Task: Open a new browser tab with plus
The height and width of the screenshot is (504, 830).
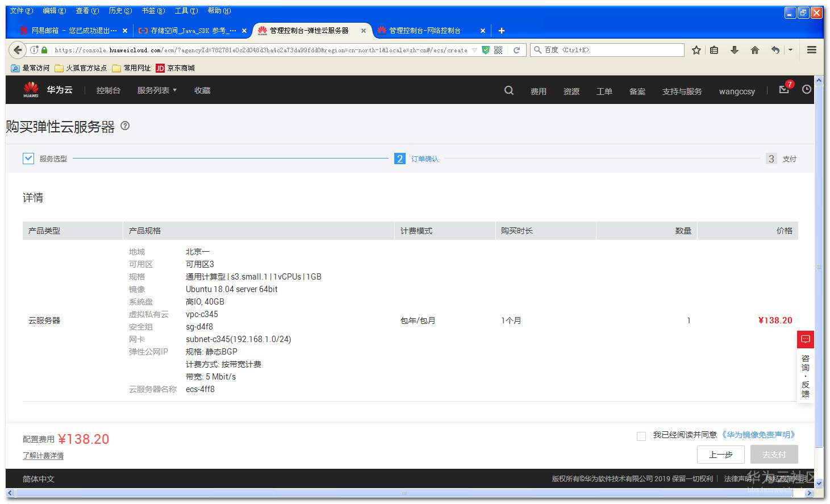Action: tap(501, 31)
